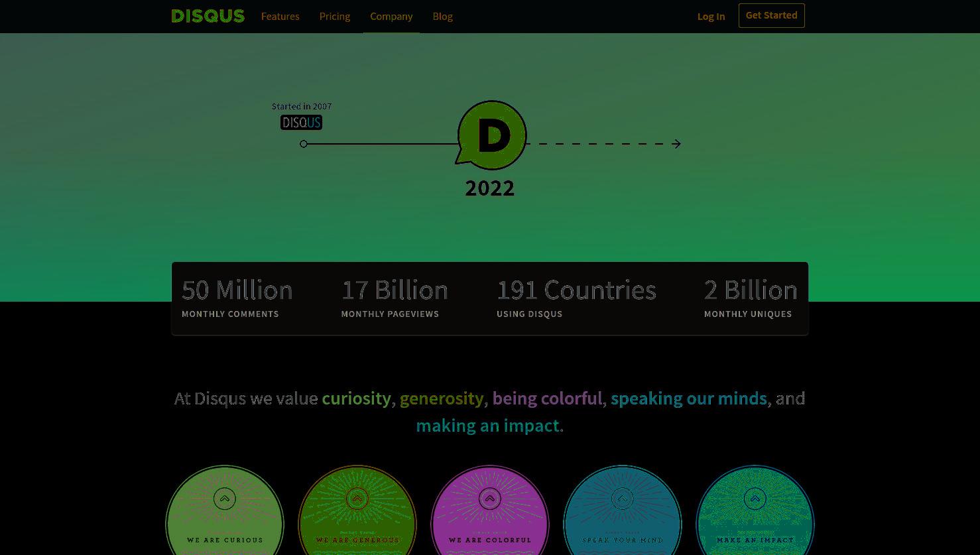This screenshot has width=980, height=555.
Task: Click the 191 Countries stat
Action: [x=576, y=290]
